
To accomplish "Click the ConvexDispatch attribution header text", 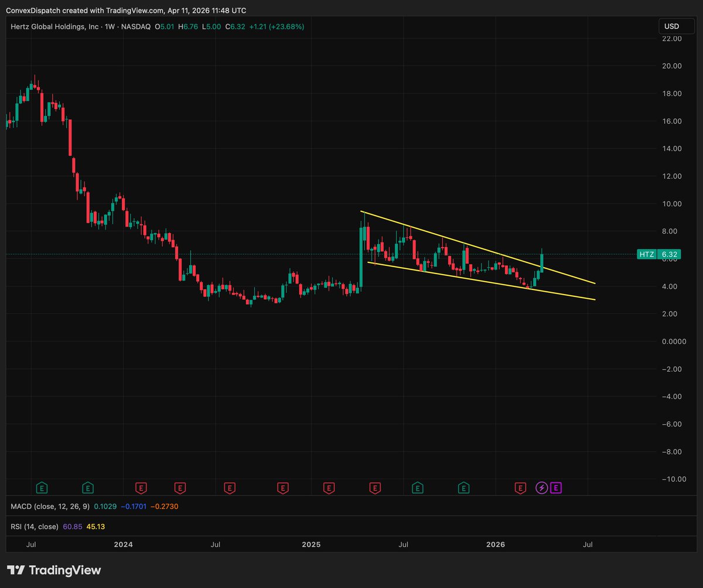I will 127,11.
